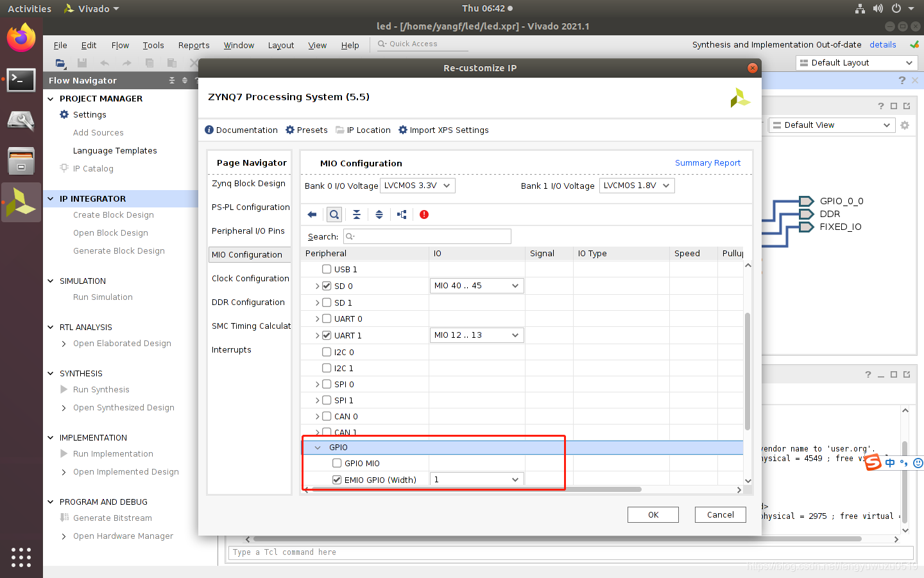Open the Bank 0 I/O Voltage dropdown
The width and height of the screenshot is (924, 578).
(x=418, y=185)
